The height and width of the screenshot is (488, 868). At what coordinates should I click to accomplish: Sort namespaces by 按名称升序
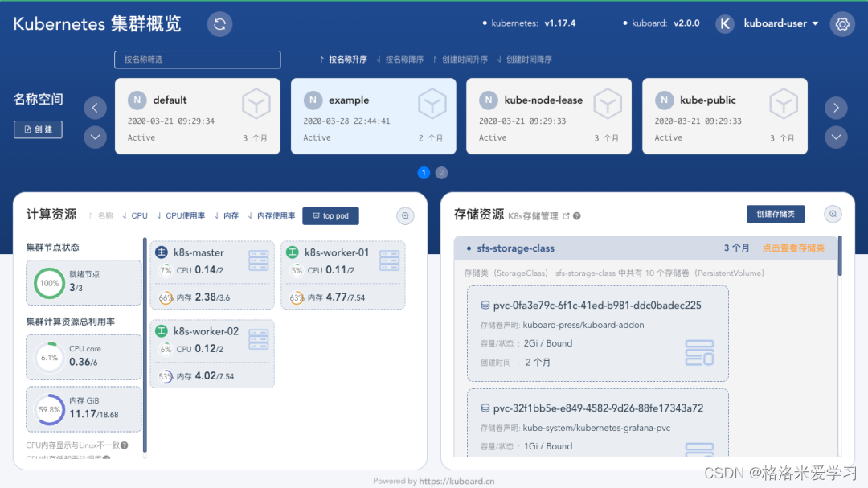[x=343, y=59]
